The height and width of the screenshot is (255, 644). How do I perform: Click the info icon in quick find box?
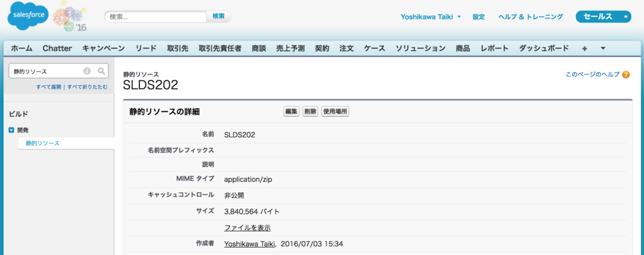(x=87, y=71)
